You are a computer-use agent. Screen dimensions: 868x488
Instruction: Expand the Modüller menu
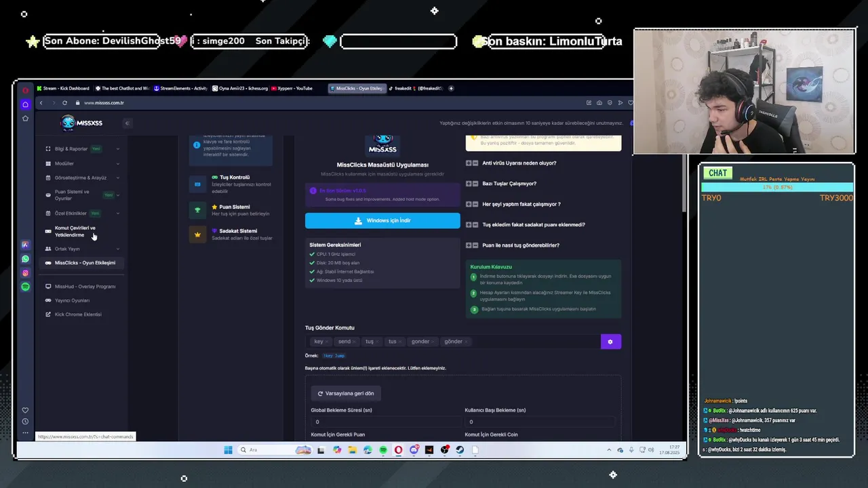pyautogui.click(x=81, y=163)
